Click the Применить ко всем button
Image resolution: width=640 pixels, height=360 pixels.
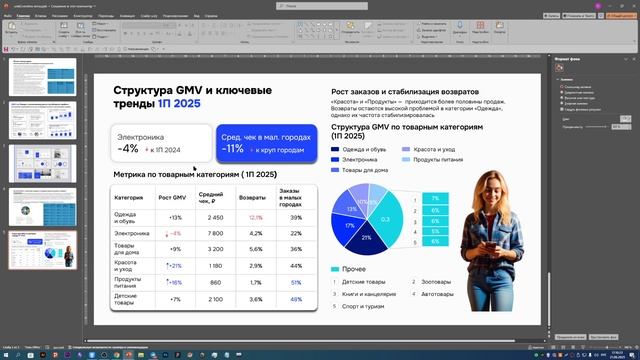point(571,337)
